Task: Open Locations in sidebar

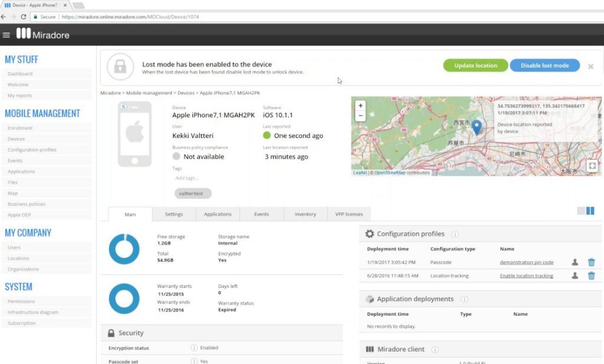Action: (x=47, y=258)
